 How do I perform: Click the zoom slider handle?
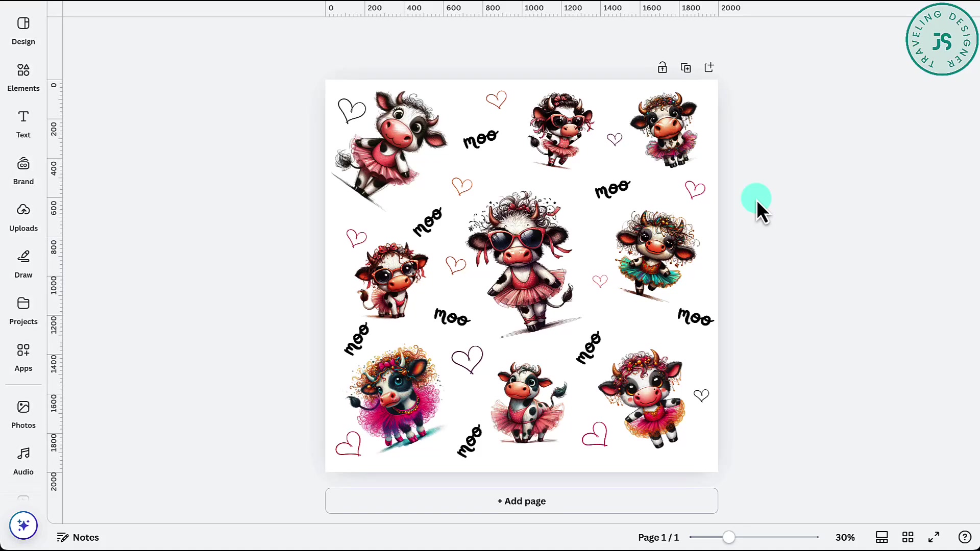pos(729,537)
